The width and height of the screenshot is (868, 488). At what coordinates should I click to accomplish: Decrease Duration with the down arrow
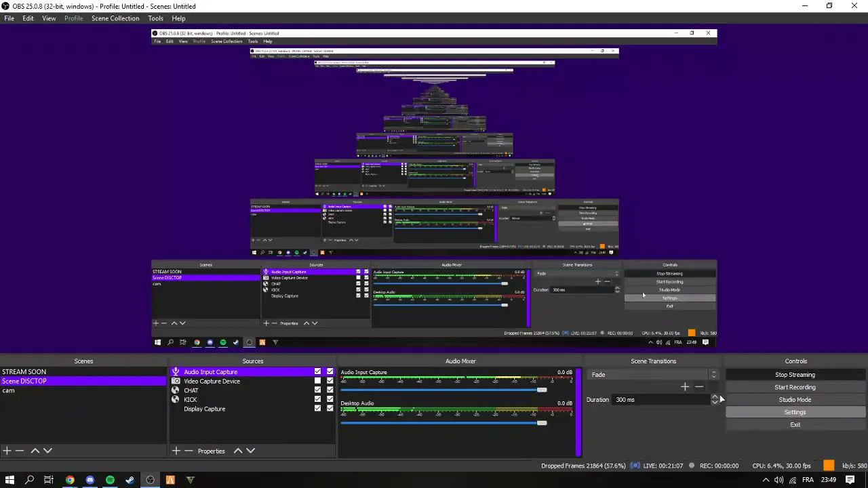(x=714, y=403)
